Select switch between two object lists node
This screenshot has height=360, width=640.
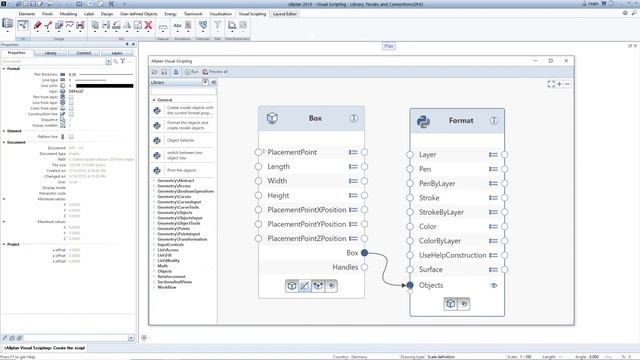(x=183, y=156)
